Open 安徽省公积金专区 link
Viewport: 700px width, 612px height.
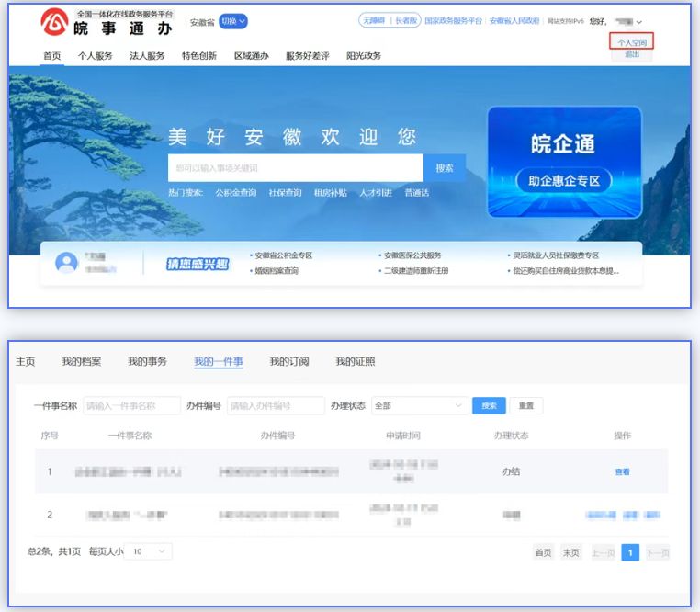click(x=284, y=255)
